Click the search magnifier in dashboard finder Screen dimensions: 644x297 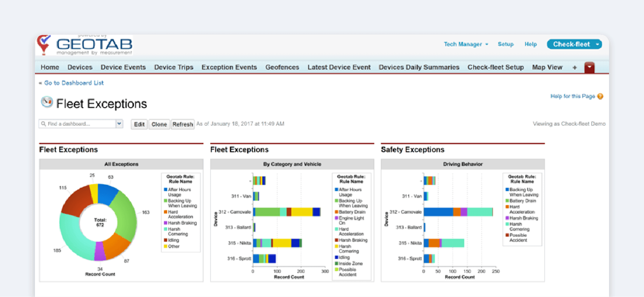point(44,124)
